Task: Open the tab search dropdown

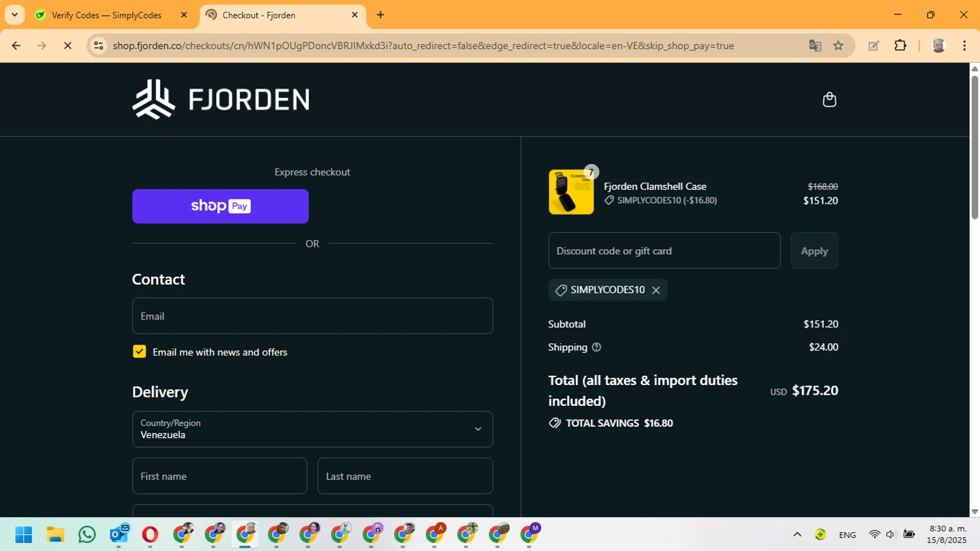Action: pos(14,15)
